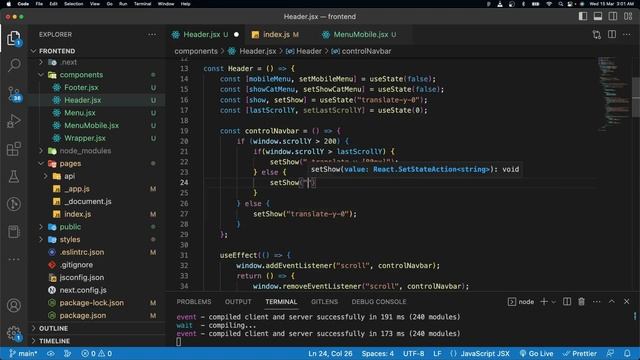The image size is (640, 360).
Task: Toggle secondary side bar layout icon
Action: pyautogui.click(x=613, y=16)
